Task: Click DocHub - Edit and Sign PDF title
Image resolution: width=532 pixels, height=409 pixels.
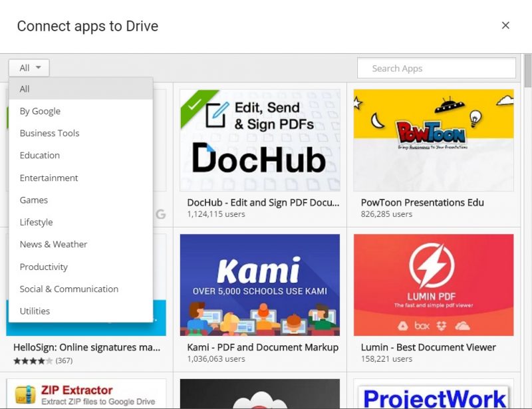Action: coord(263,202)
